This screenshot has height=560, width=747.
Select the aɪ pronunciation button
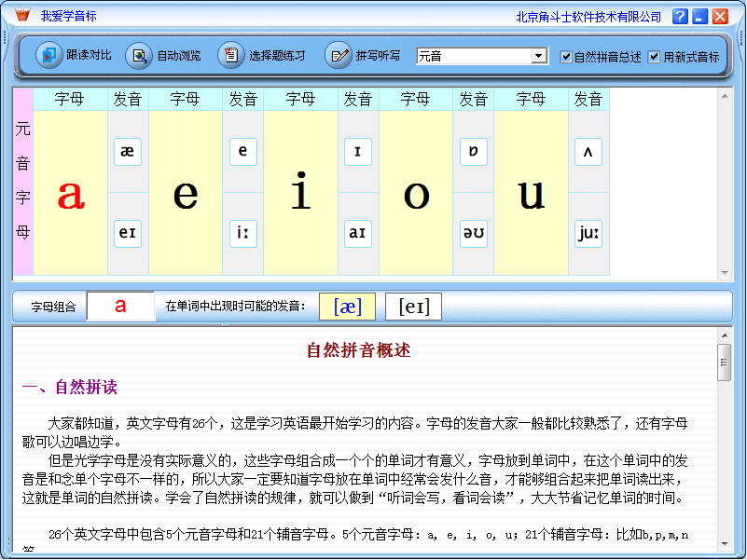coord(358,234)
